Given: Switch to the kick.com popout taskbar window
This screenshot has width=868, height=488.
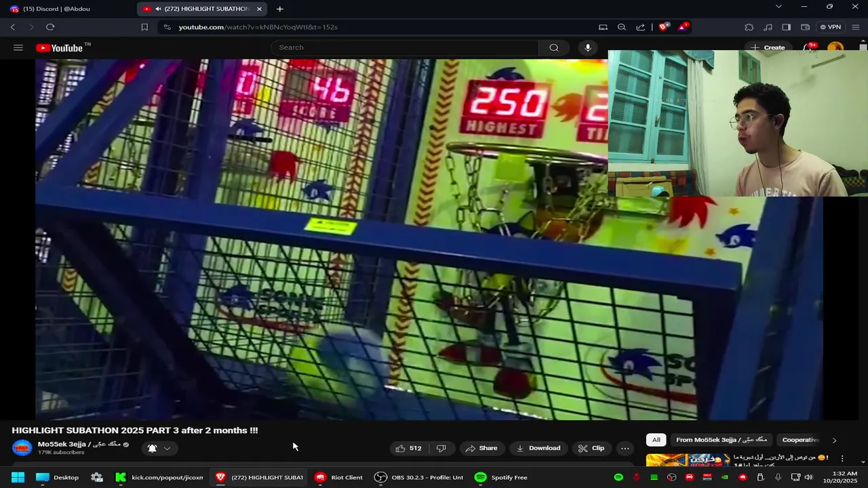Looking at the screenshot, I should [x=159, y=477].
